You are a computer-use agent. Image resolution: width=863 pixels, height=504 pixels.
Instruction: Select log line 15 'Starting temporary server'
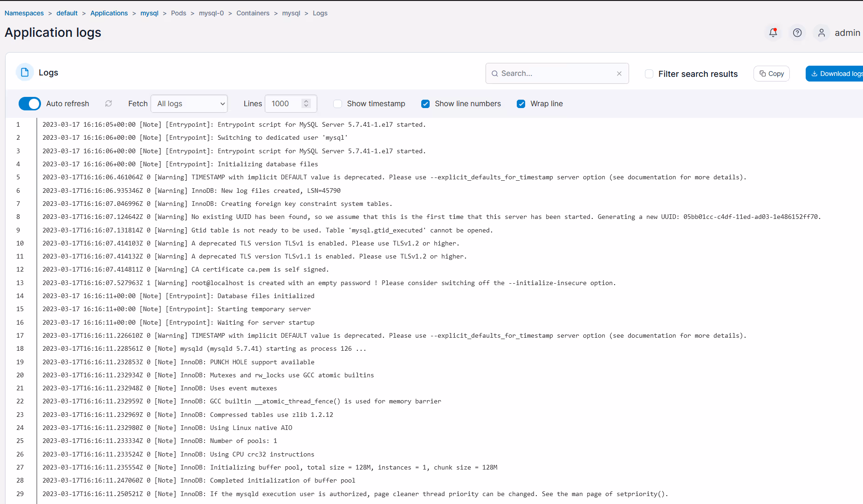[177, 309]
